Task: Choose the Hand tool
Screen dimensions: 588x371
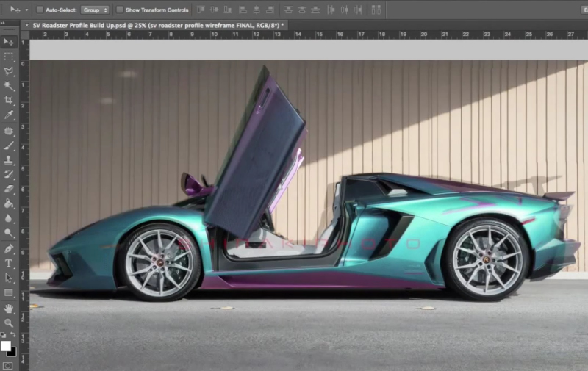Action: 9,309
